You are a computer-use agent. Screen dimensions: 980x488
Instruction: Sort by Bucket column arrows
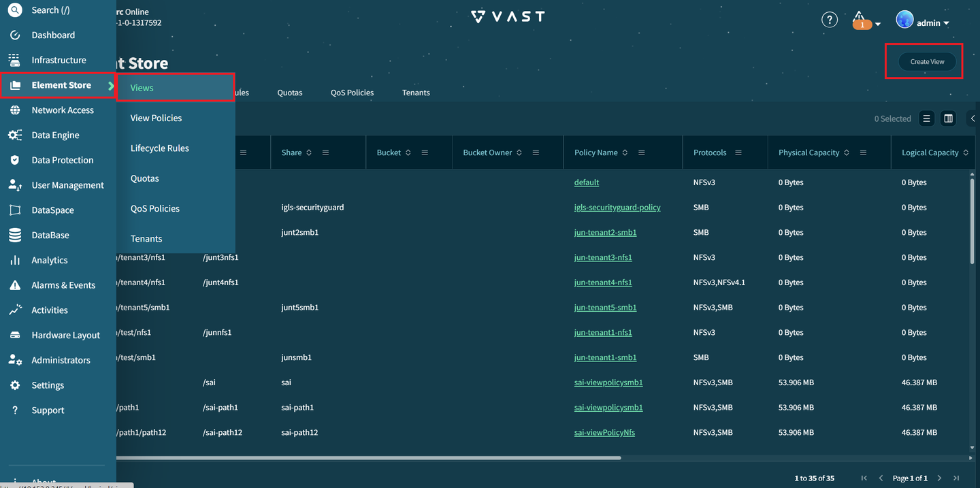point(408,152)
